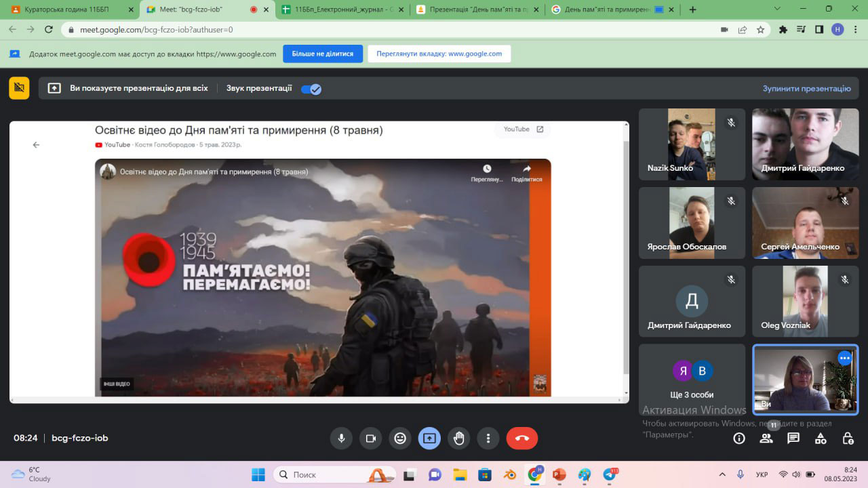Viewport: 868px width, 488px height.
Task: Open Telegram from taskbar
Action: click(x=610, y=474)
